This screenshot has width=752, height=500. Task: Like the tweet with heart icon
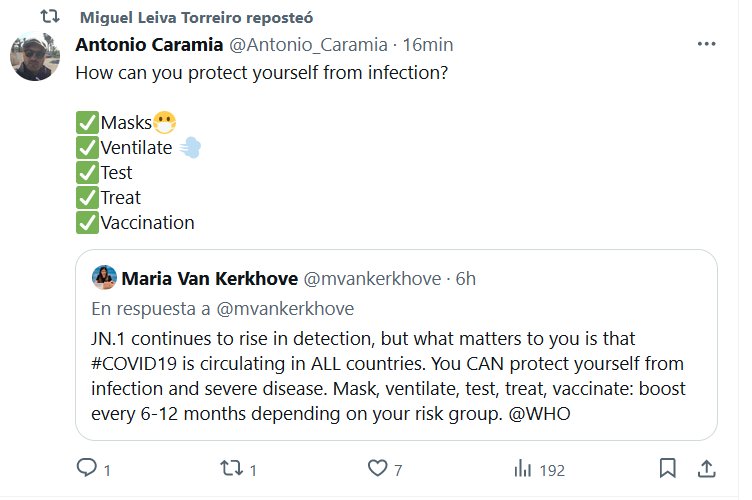coord(377,468)
